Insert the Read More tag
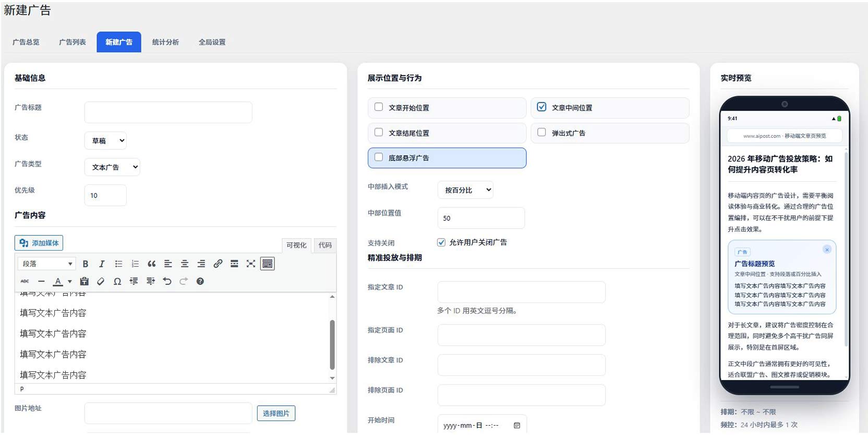Image resolution: width=868 pixels, height=435 pixels. [234, 264]
